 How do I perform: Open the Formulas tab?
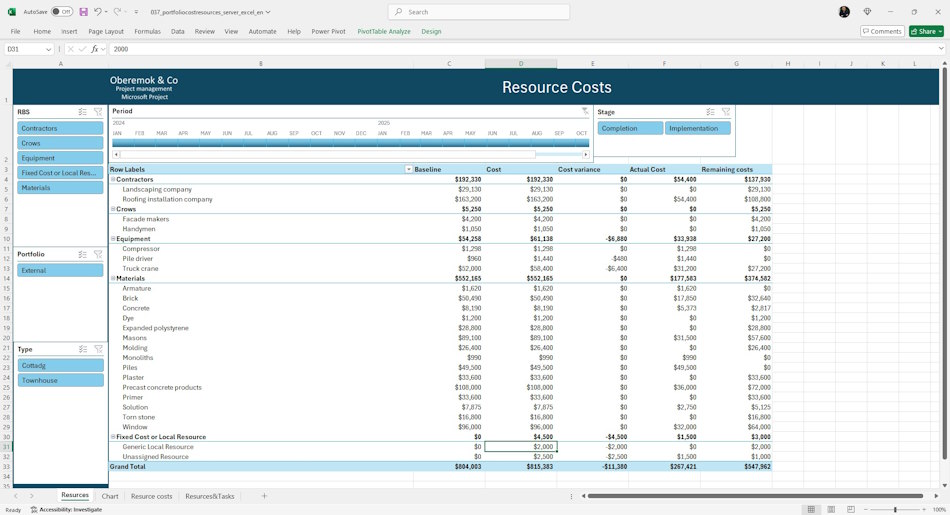[147, 32]
